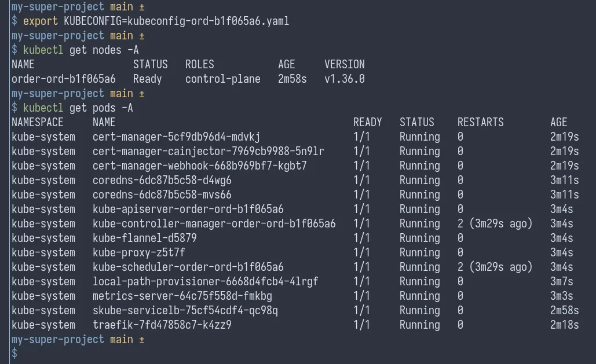Click pod name local-path-provisioner-6668d4fcb4-4lrgf

(205, 282)
